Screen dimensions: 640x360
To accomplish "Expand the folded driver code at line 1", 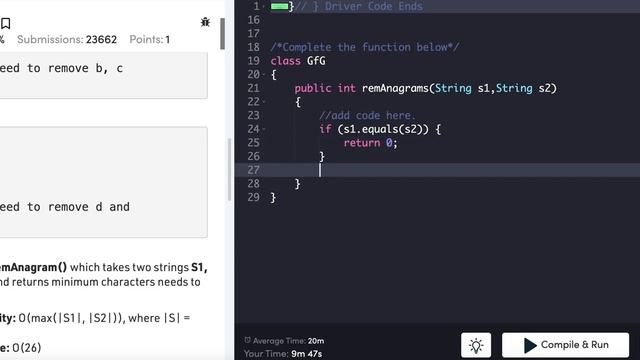I will 279,7.
